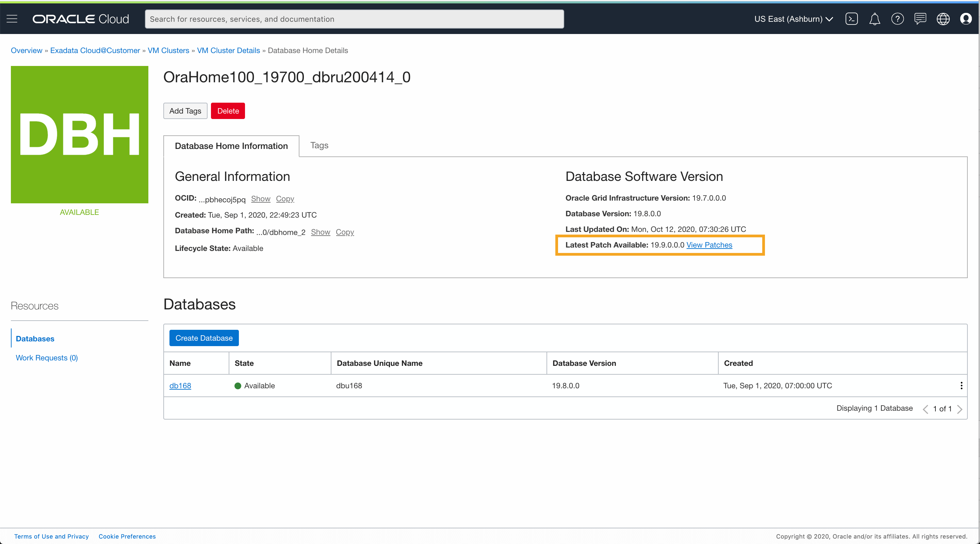The width and height of the screenshot is (980, 544).
Task: Open the notifications bell
Action: click(x=875, y=19)
